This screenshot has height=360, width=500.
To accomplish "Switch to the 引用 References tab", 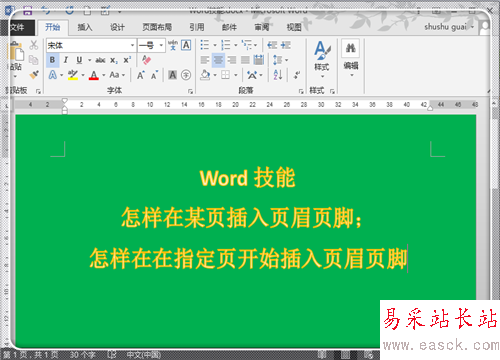I will (197, 27).
